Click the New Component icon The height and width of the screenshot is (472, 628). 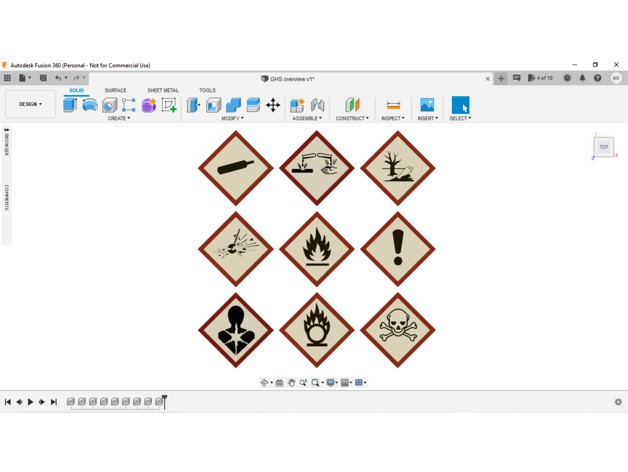pyautogui.click(x=297, y=105)
